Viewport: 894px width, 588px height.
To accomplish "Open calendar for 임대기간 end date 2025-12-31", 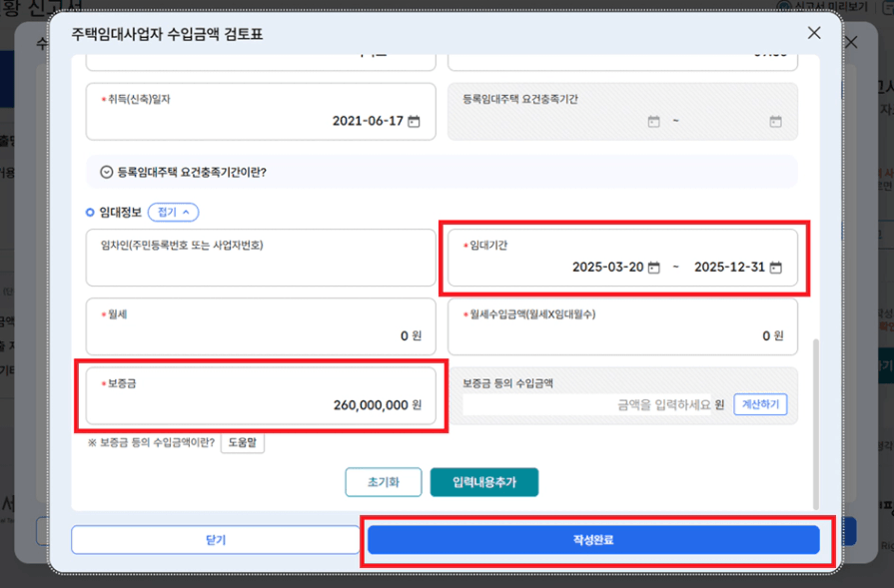I will [775, 268].
